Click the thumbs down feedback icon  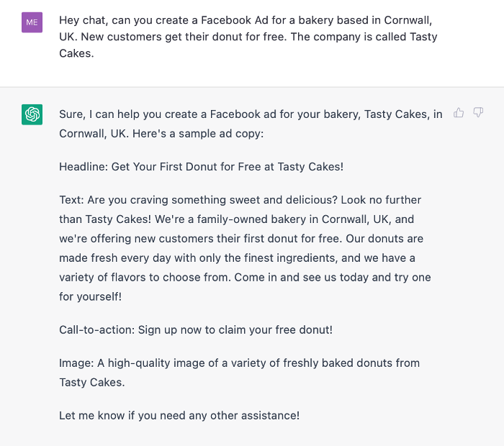[x=478, y=113]
